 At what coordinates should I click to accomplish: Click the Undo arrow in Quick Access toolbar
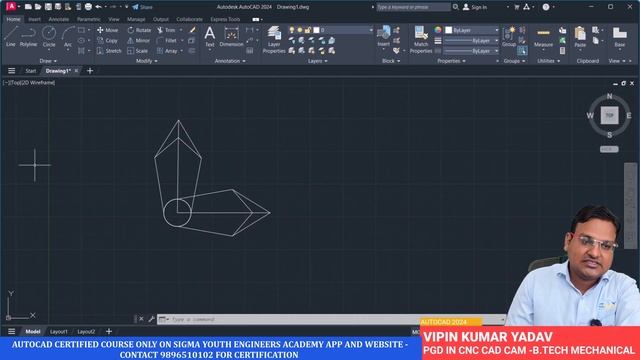[98, 7]
